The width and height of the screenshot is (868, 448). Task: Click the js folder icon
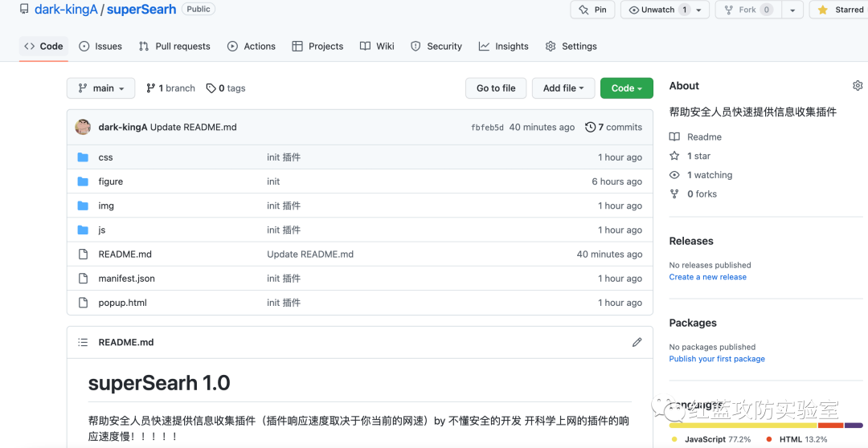[83, 230]
